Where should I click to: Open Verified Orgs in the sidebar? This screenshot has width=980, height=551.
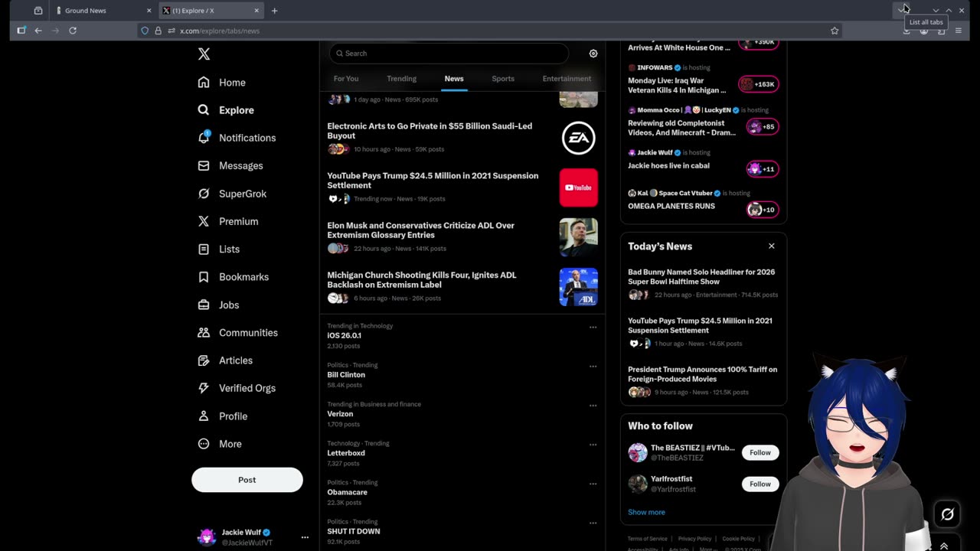point(237,388)
